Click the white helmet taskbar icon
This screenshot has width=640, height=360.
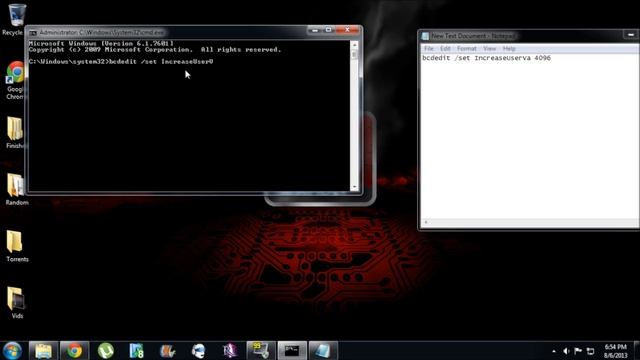(198, 351)
